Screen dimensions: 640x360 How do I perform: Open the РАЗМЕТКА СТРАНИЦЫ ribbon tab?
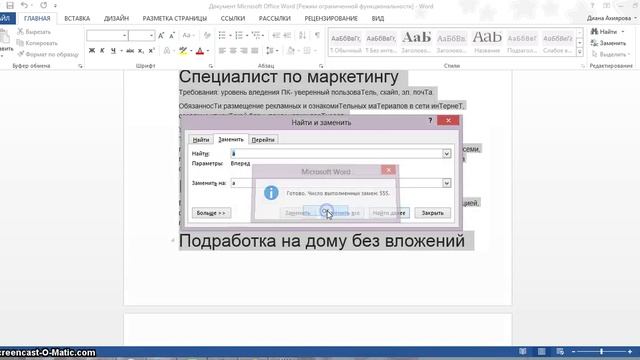pos(175,18)
